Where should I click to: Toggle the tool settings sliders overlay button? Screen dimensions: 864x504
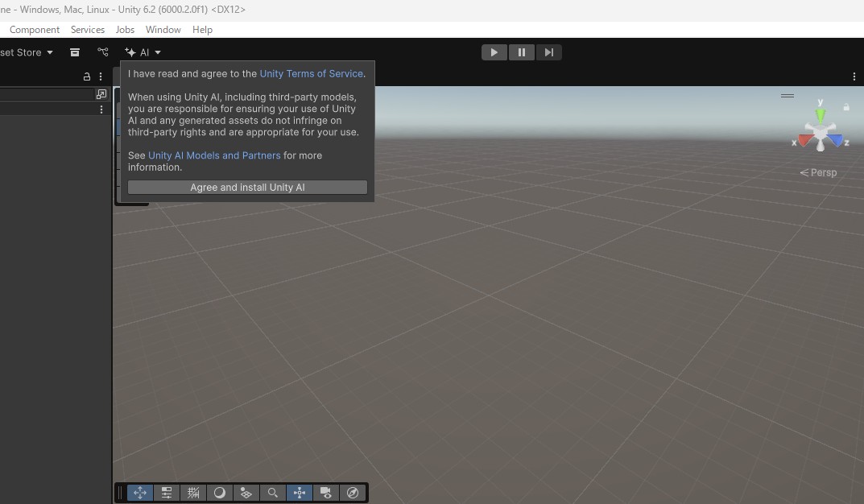pos(167,493)
